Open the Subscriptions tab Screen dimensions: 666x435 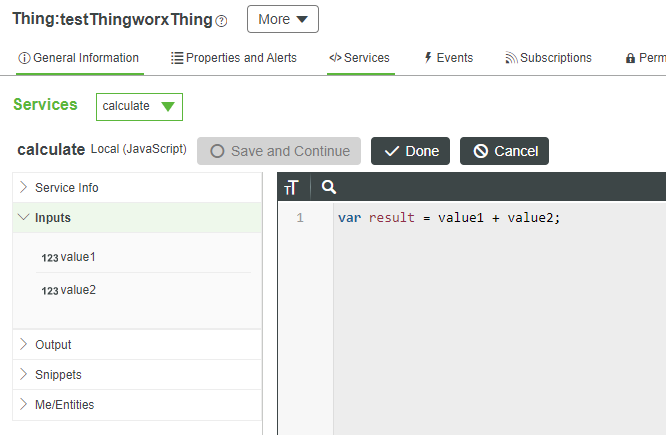548,58
